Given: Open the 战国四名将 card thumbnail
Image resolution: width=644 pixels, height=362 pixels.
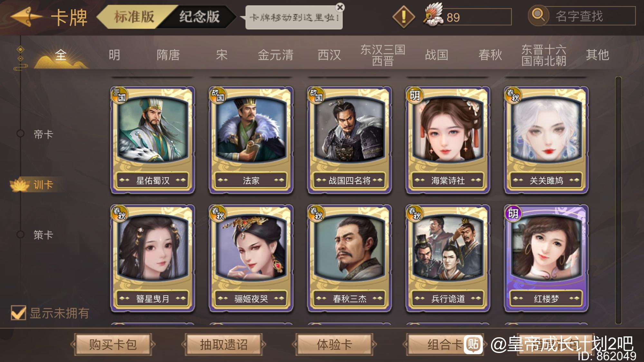Looking at the screenshot, I should (349, 140).
